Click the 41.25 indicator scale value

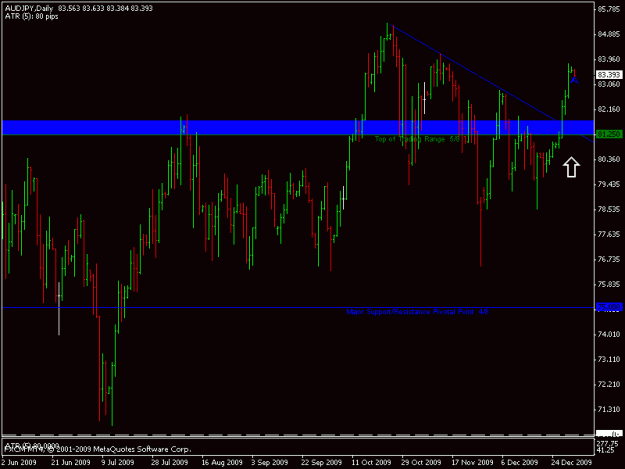click(605, 450)
